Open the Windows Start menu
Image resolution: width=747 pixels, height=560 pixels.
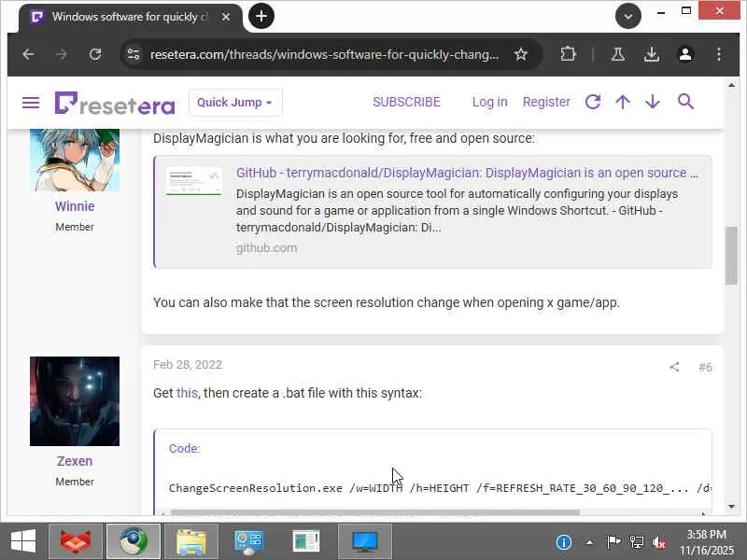click(x=22, y=541)
